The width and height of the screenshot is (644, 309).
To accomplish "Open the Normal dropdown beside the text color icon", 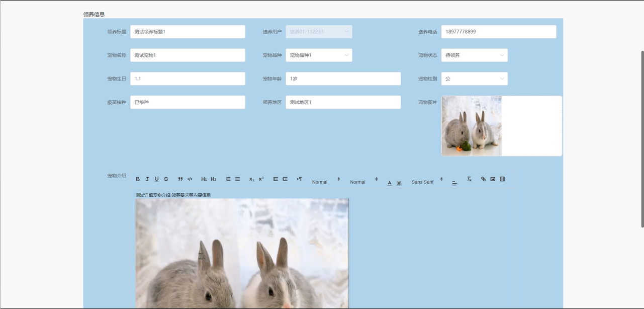I will [x=364, y=182].
